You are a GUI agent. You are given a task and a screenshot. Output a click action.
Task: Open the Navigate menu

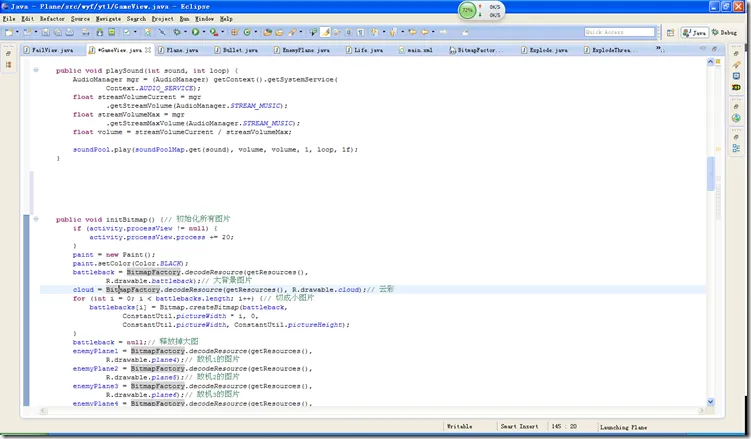(x=108, y=19)
